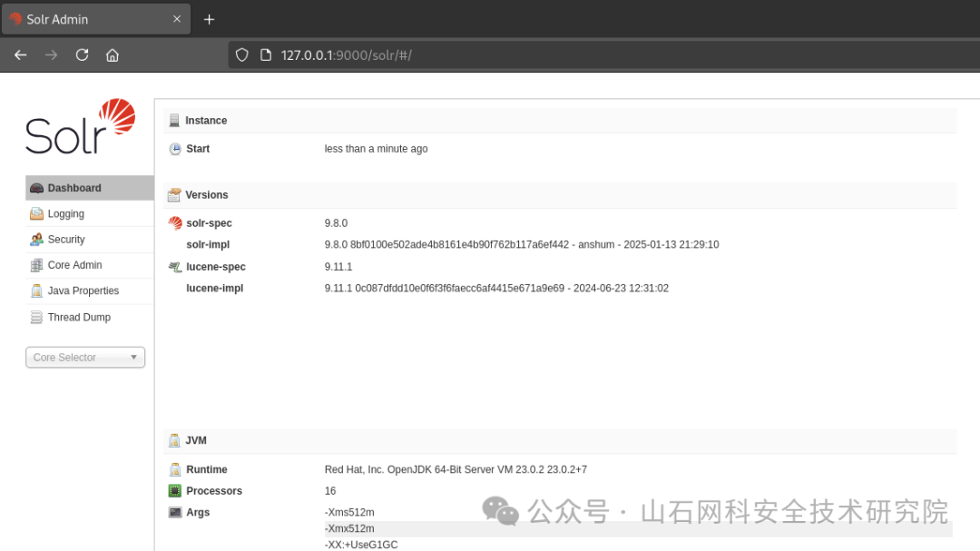The image size is (980, 551).
Task: Go back in browser history
Action: tap(21, 55)
